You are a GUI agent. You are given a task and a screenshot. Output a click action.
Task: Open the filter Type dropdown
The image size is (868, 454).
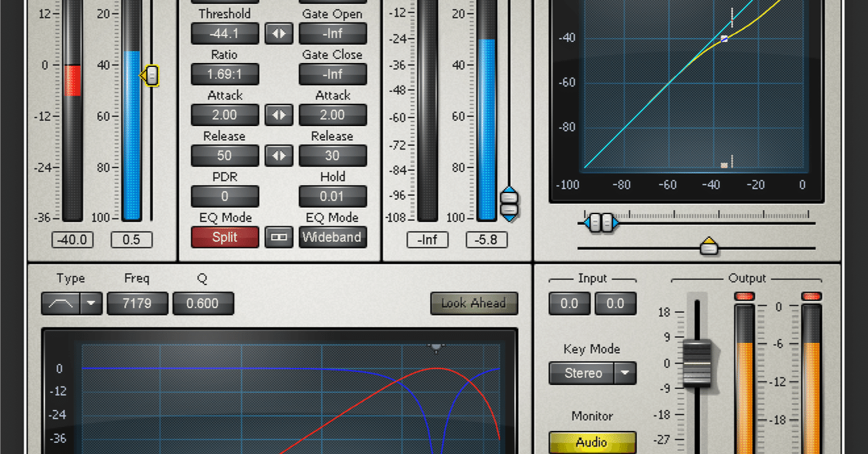point(89,304)
